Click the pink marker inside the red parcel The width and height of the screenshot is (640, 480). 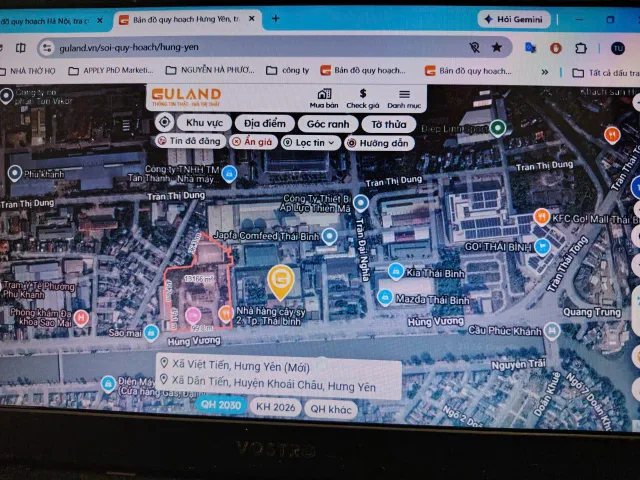point(193,316)
